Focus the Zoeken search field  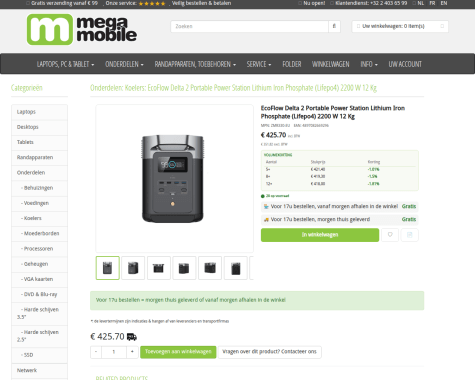[249, 26]
